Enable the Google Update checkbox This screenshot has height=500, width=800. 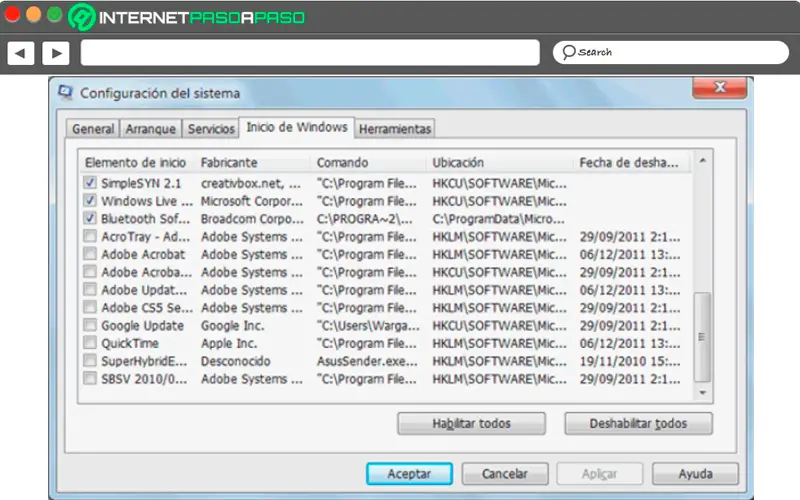[x=90, y=326]
